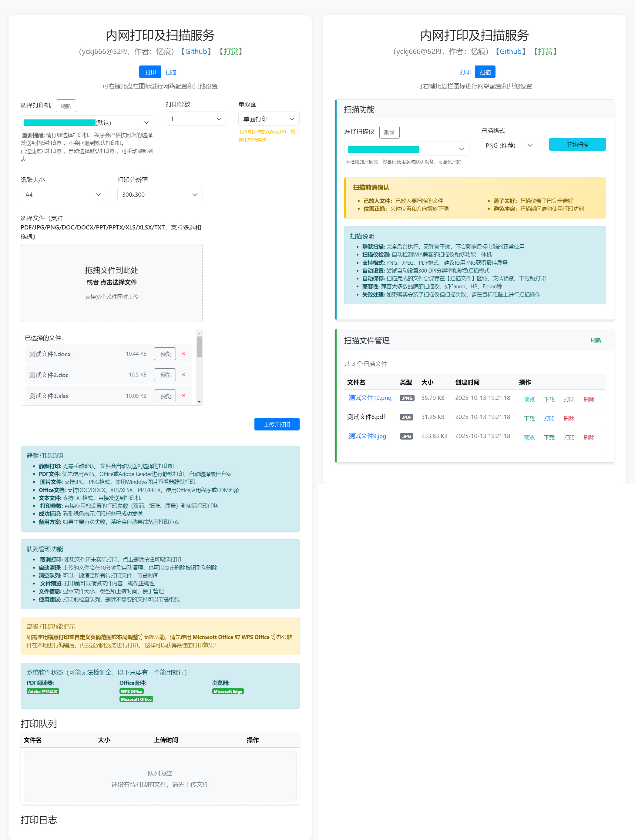Screen dimensions: 635x840
Task: Open the PNG scan format dropdown
Action: [x=509, y=146]
